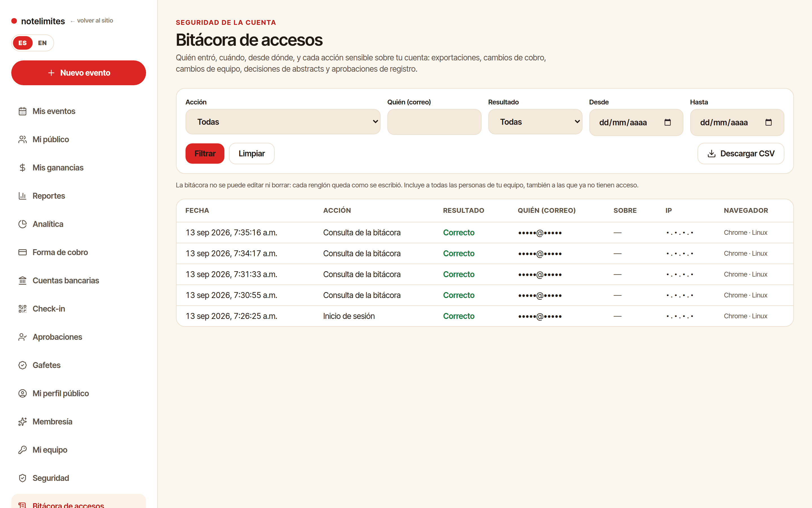Download the log with Descargar CSV
Screen dimensions: 812x508
[x=741, y=154]
